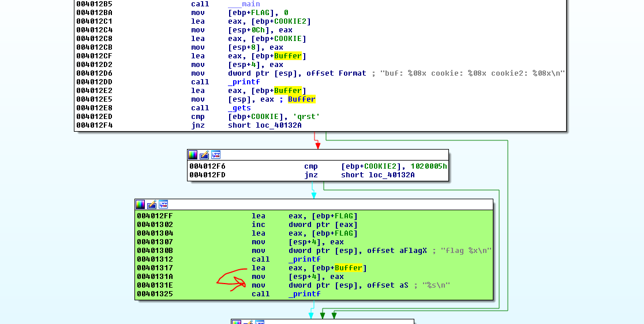Open color picker icon on green block

140,204
